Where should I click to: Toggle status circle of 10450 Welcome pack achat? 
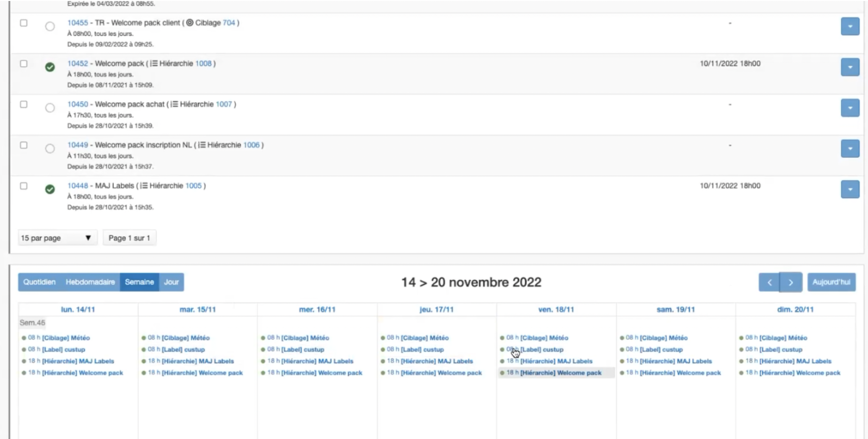50,108
